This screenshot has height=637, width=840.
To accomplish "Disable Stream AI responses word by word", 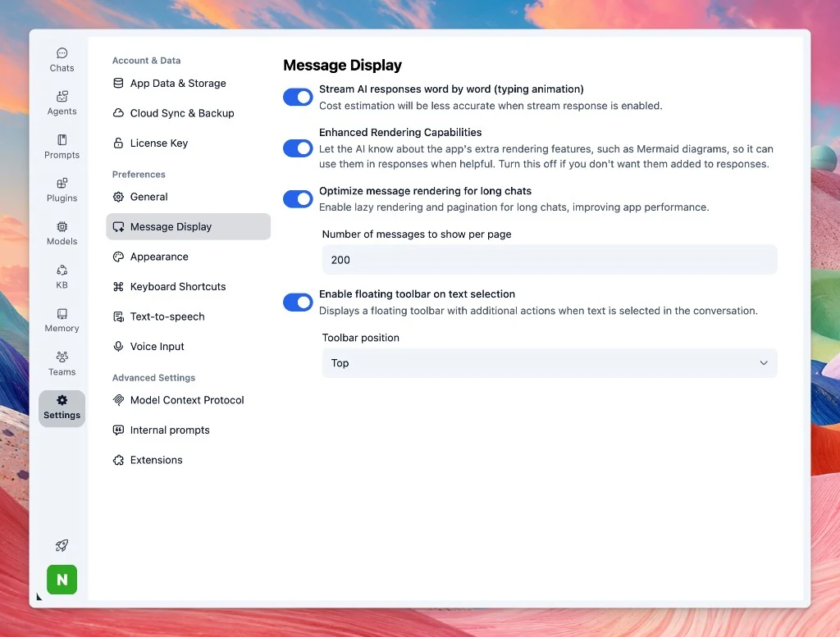I will (298, 97).
